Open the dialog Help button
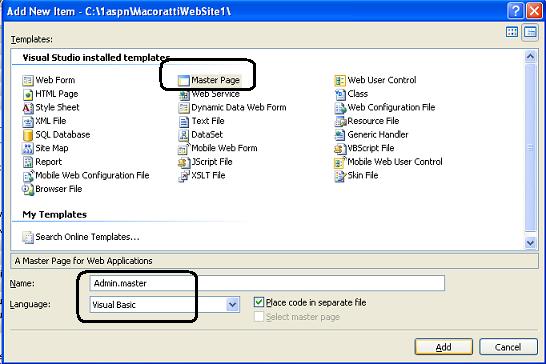The image size is (546, 364). pyautogui.click(x=515, y=10)
